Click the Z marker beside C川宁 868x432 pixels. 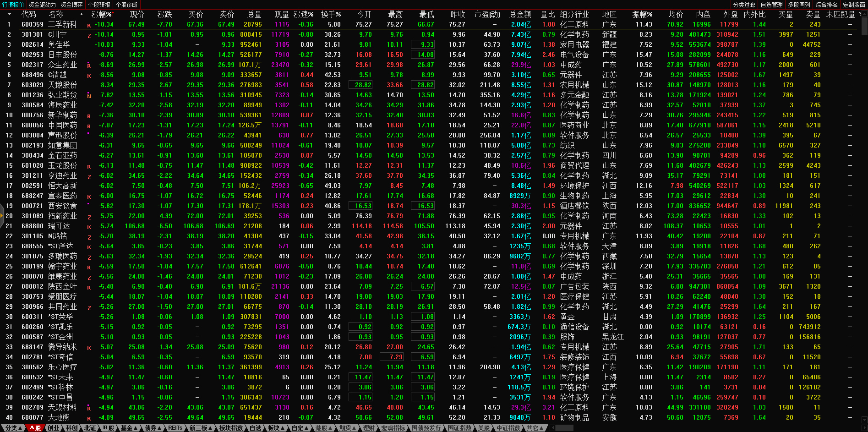coord(89,36)
